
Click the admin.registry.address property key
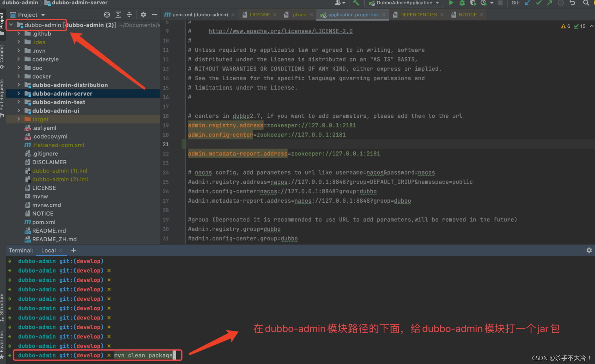tap(226, 126)
